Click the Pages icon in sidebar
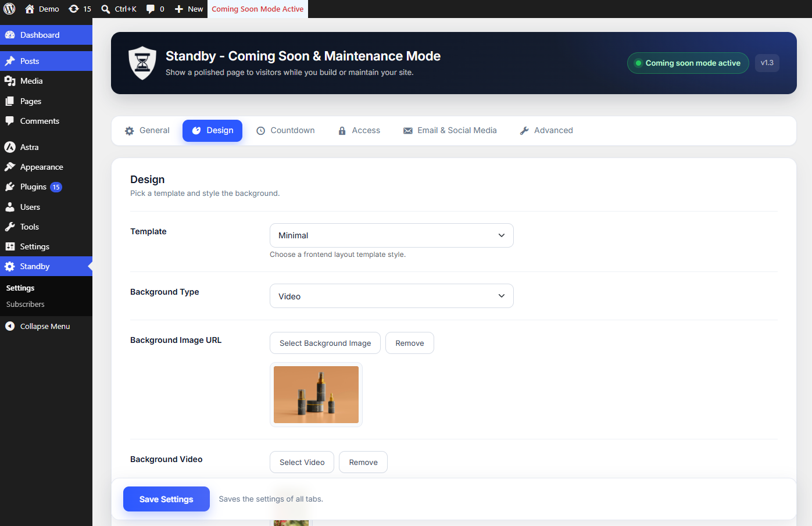The image size is (812, 526). (10, 101)
